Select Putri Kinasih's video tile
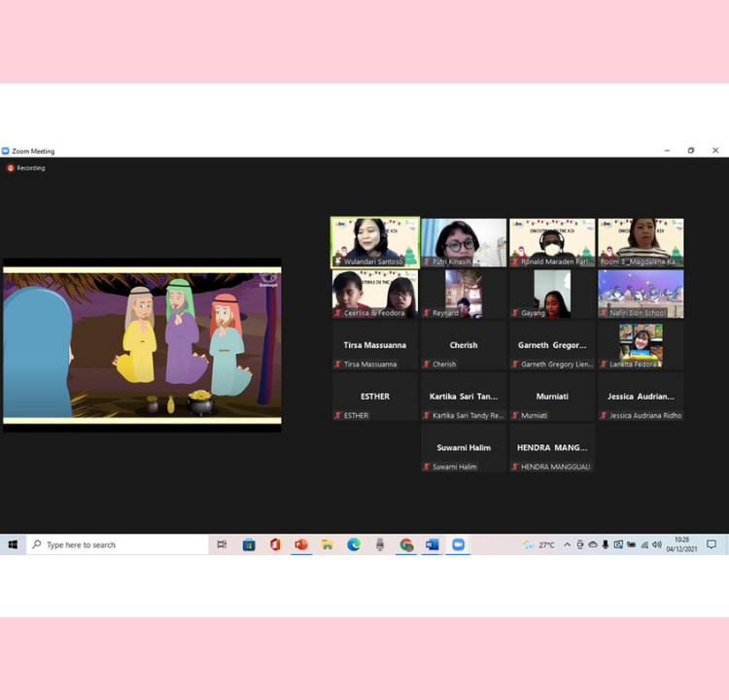The image size is (729, 700). click(464, 242)
